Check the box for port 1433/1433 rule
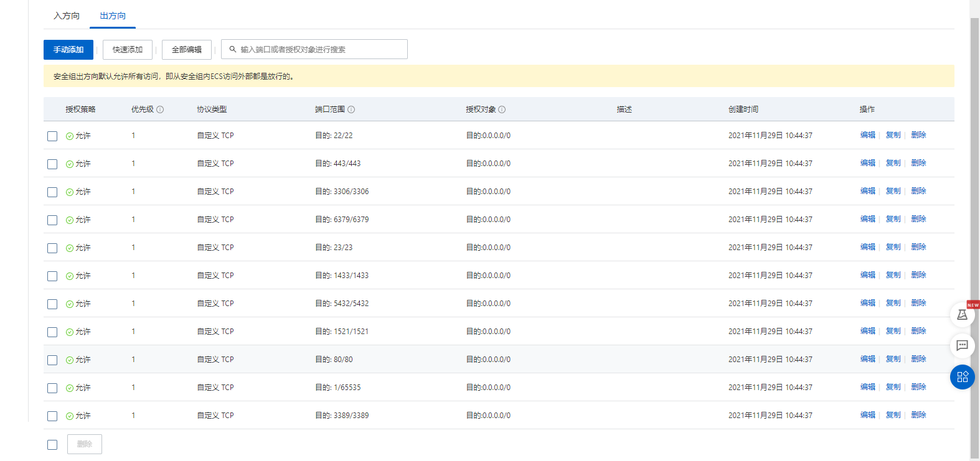The image size is (980, 461). [x=52, y=276]
